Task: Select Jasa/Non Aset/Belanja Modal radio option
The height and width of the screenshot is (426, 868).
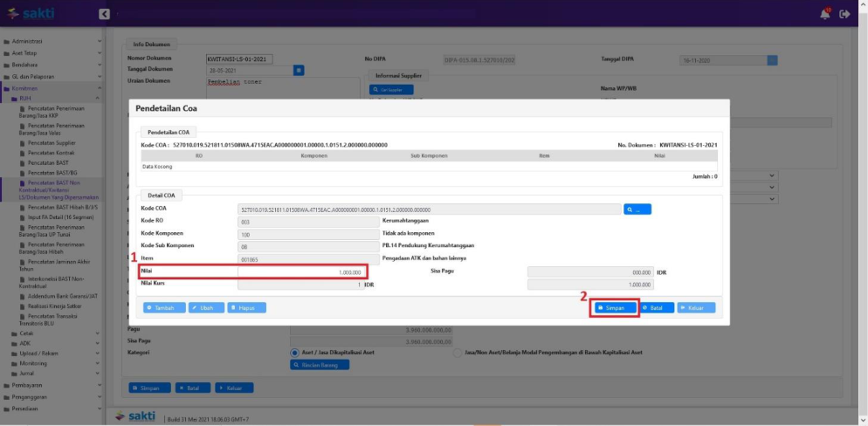Action: pyautogui.click(x=458, y=353)
